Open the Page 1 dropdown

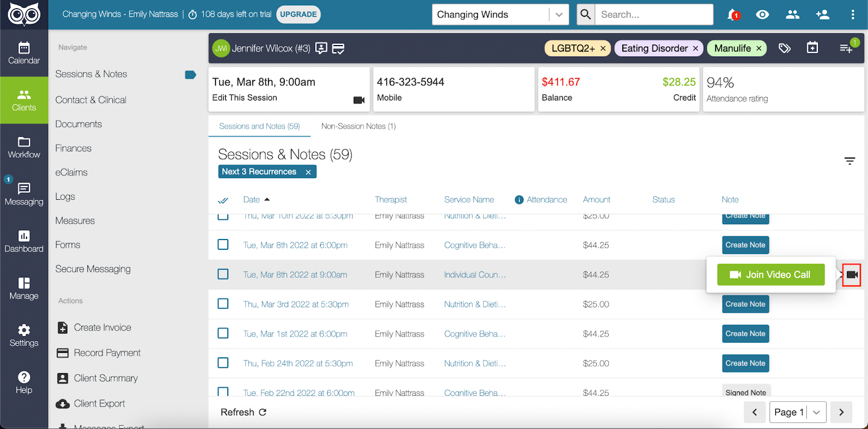(797, 412)
